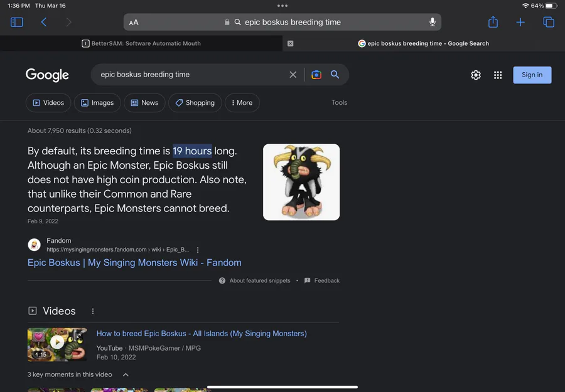
Task: Click the Epic Boskus monster image
Action: pyautogui.click(x=301, y=182)
